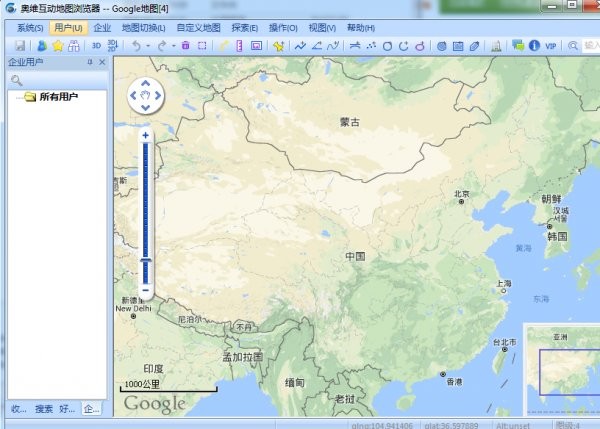Click the VIP toolbar button
Image resolution: width=600 pixels, height=429 pixels.
(x=550, y=46)
